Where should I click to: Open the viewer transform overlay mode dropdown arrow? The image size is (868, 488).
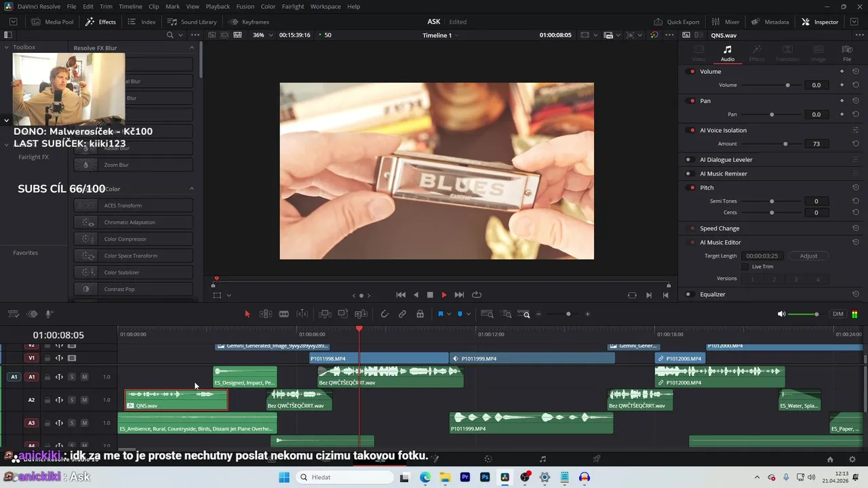click(x=229, y=296)
